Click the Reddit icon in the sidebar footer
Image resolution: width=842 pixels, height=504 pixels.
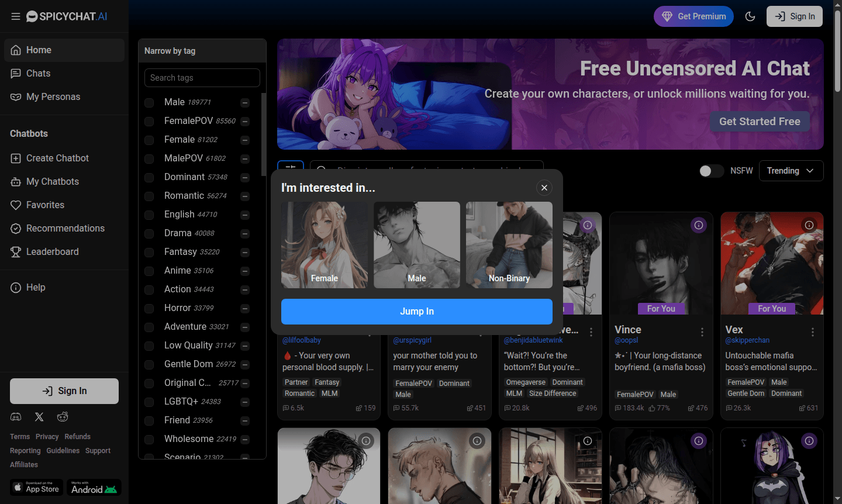63,416
